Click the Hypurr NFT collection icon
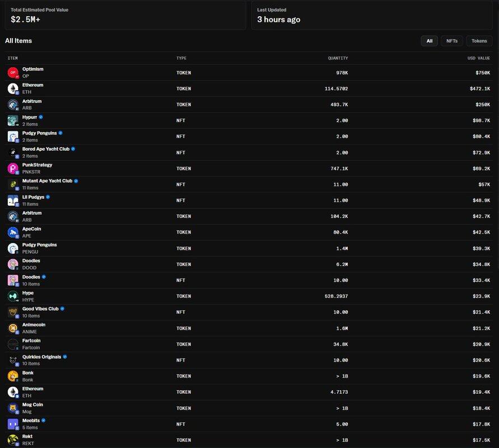This screenshot has height=448, width=499. [13, 120]
